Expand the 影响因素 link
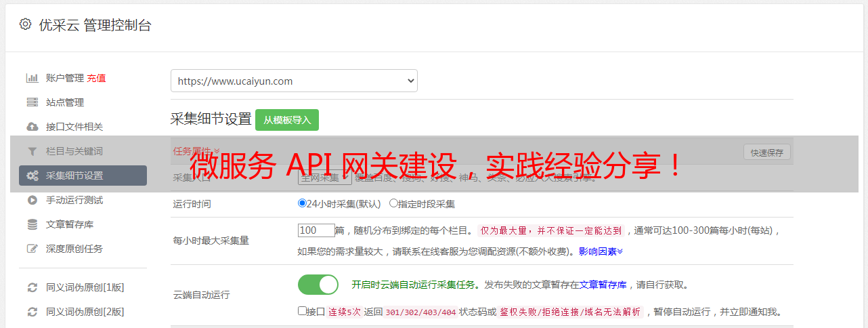Screen dimensions: 868x328 (x=601, y=251)
